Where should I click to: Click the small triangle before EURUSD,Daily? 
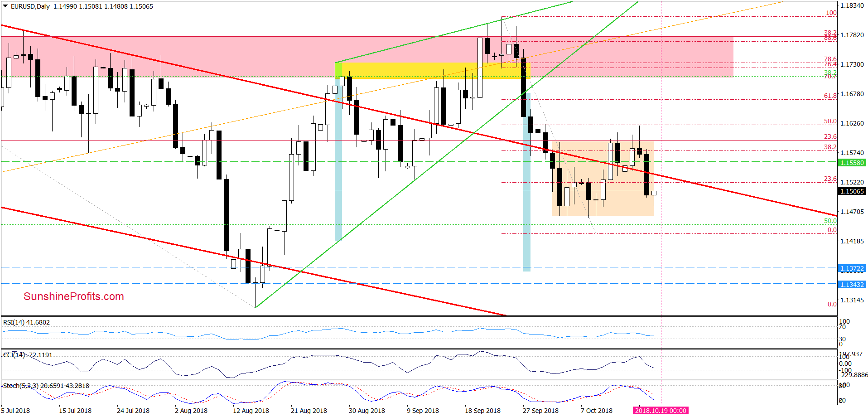(5, 6)
